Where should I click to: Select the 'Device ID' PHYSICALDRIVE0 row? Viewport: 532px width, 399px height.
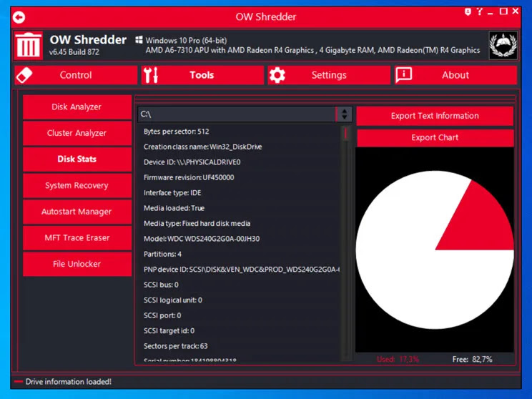point(240,162)
